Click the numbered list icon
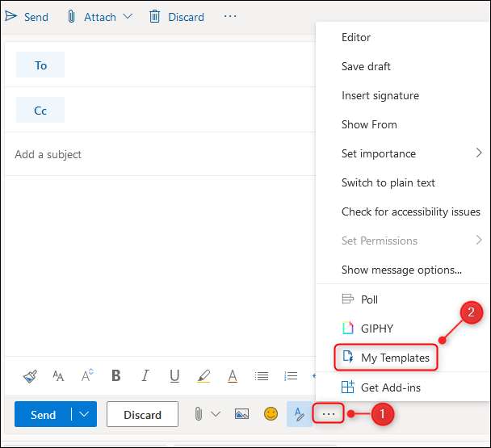The height and width of the screenshot is (448, 491). click(x=291, y=376)
